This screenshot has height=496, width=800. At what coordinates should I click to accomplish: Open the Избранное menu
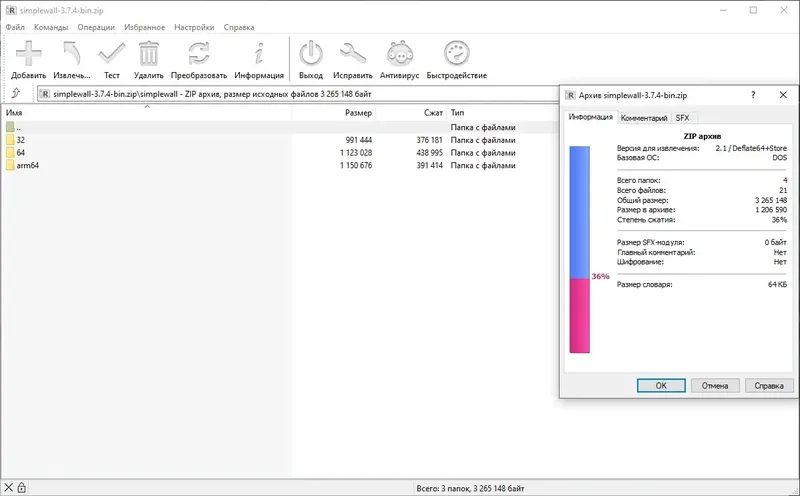(x=144, y=27)
